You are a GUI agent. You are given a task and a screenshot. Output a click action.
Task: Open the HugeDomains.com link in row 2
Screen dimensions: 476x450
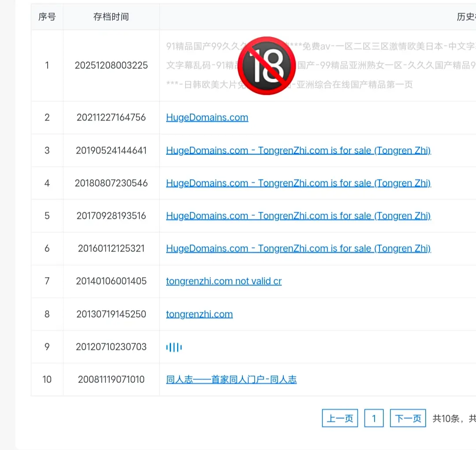[x=207, y=118]
